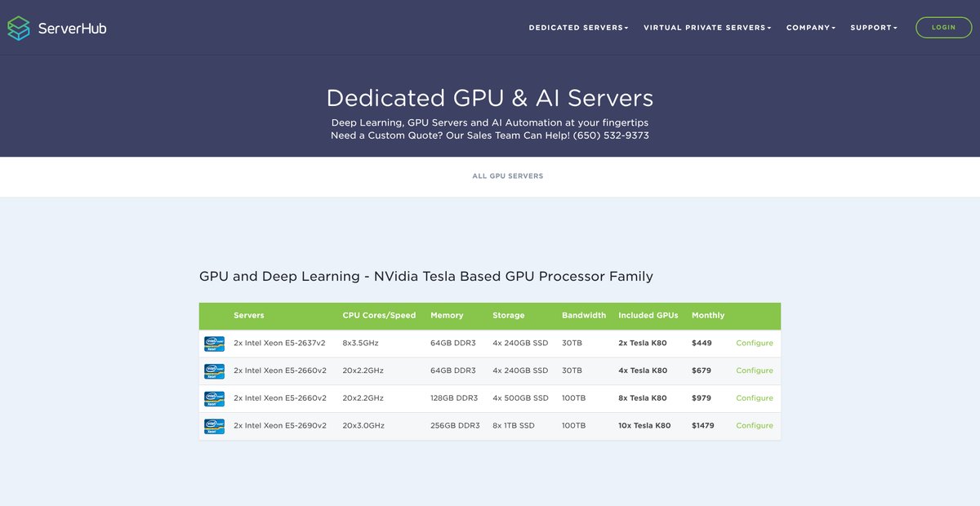This screenshot has height=506, width=980.
Task: Select the 2x Intel Xeon E5-2637v2 text
Action: [x=280, y=344]
